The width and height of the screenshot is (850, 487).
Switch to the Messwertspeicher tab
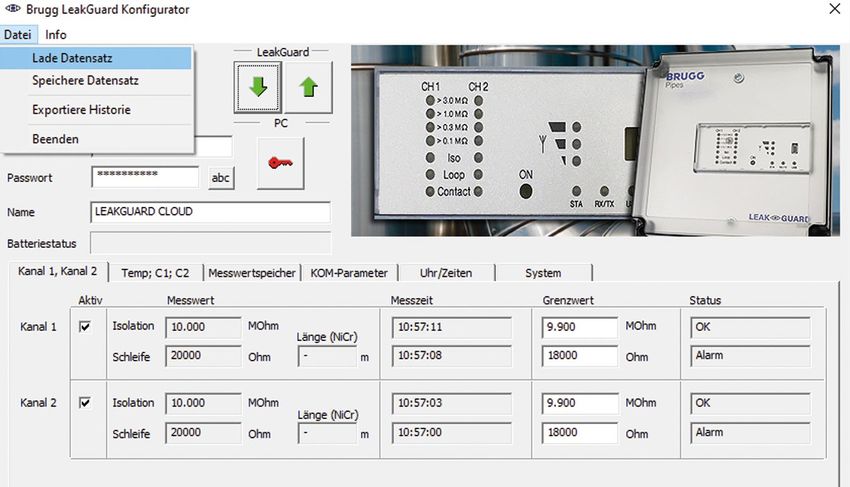(x=252, y=273)
